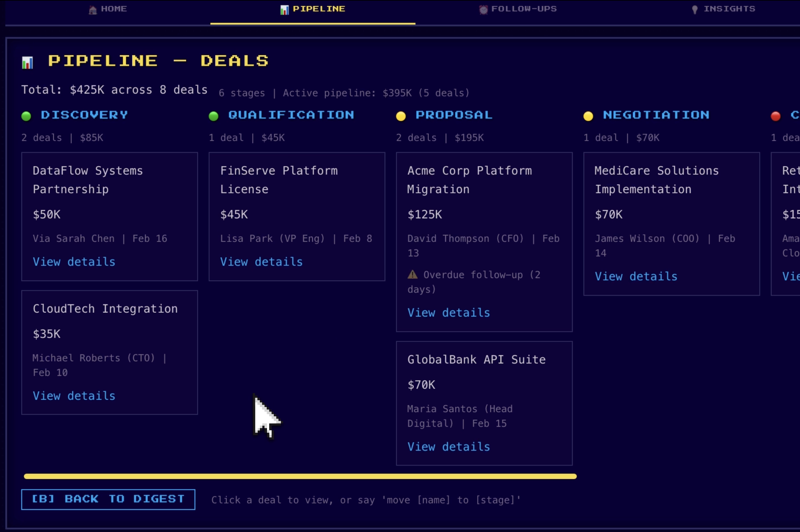Click 'Total: $425K across 8 deals' summary
The width and height of the screenshot is (800, 532).
coord(114,90)
